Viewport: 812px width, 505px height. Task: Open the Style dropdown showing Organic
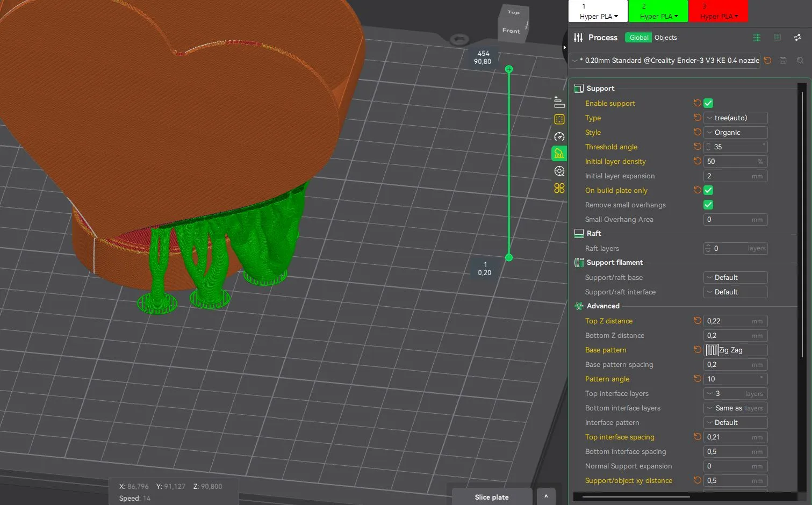735,132
